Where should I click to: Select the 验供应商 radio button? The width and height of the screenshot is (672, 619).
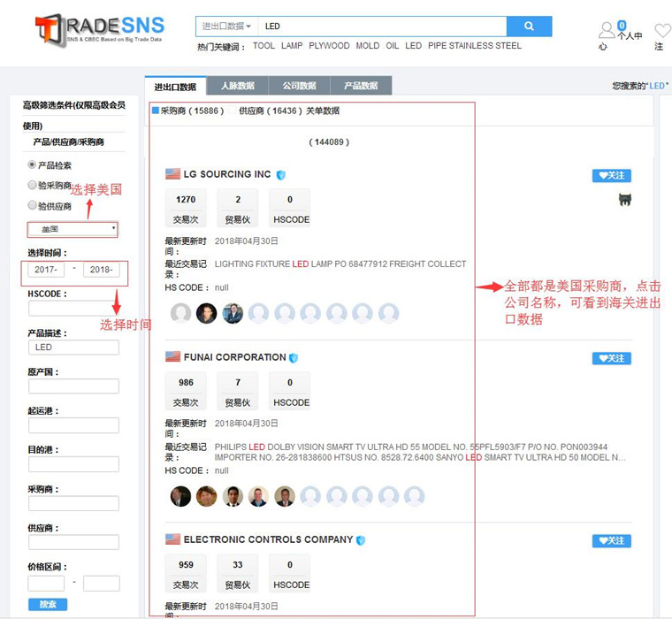(x=32, y=205)
